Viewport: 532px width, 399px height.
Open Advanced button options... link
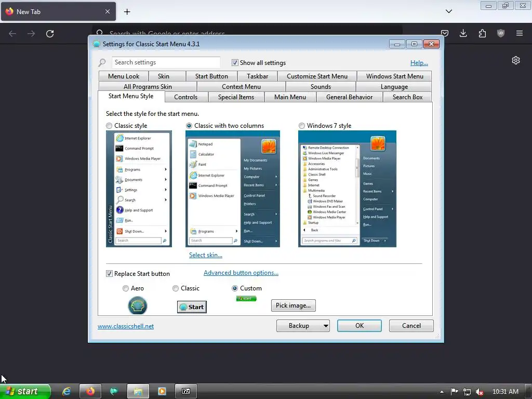coord(241,273)
